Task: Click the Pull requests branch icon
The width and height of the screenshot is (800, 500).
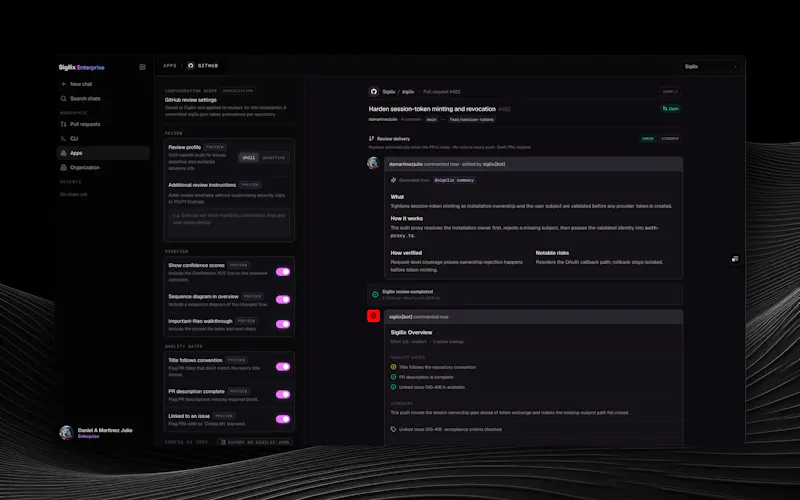Action: (63, 124)
